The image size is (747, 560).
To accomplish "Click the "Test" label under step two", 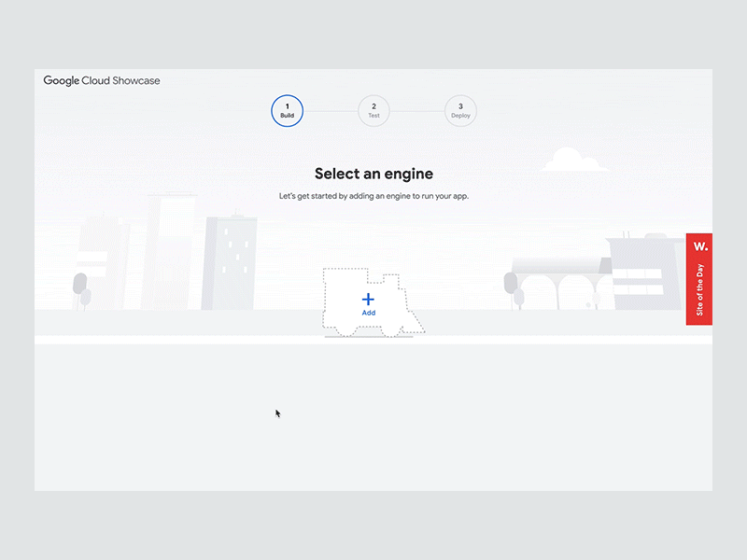I will coord(373,116).
